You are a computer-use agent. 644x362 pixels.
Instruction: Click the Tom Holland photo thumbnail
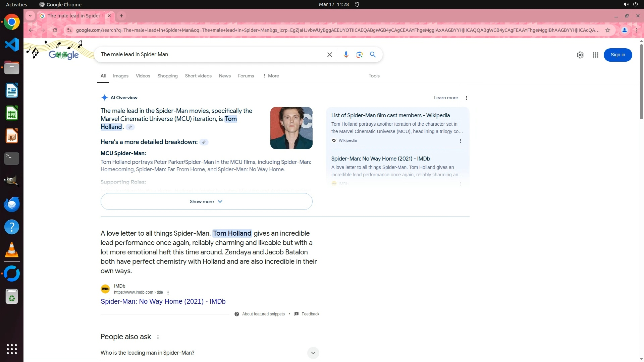(x=291, y=128)
